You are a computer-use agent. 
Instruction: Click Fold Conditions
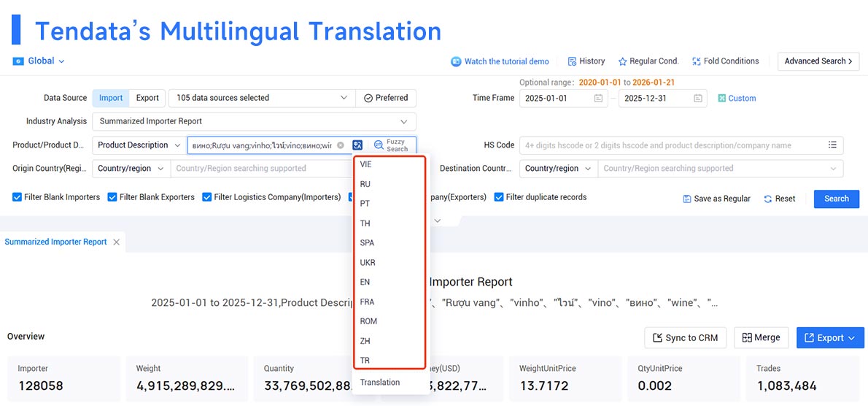725,61
